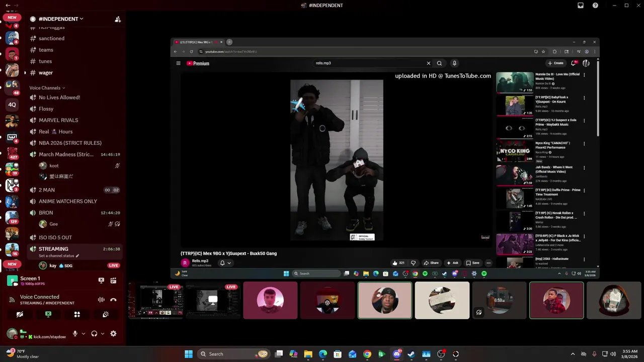Open Steam from Windows taskbar
644x362 pixels.
click(411, 354)
